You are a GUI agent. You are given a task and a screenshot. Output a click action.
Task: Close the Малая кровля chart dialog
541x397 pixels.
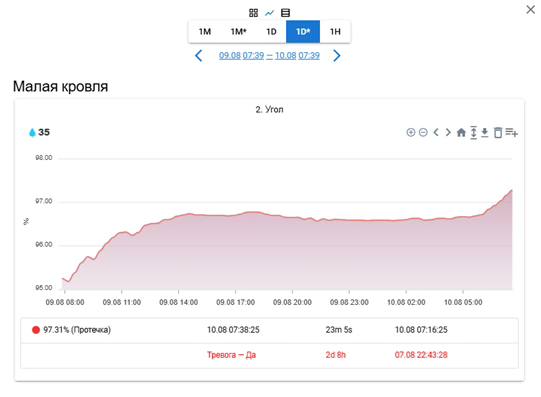[531, 10]
